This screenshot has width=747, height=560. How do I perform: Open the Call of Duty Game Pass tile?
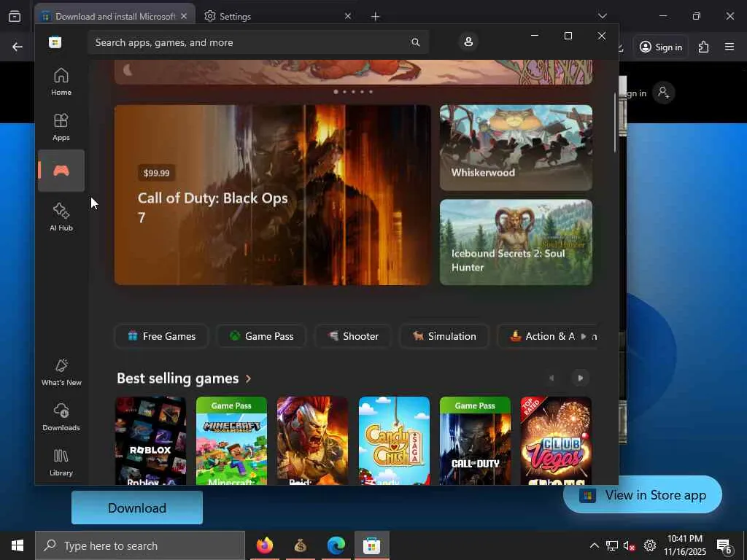[475, 441]
